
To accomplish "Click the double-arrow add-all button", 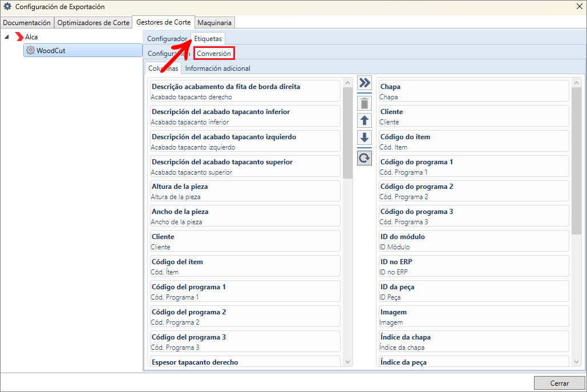I will tap(365, 82).
